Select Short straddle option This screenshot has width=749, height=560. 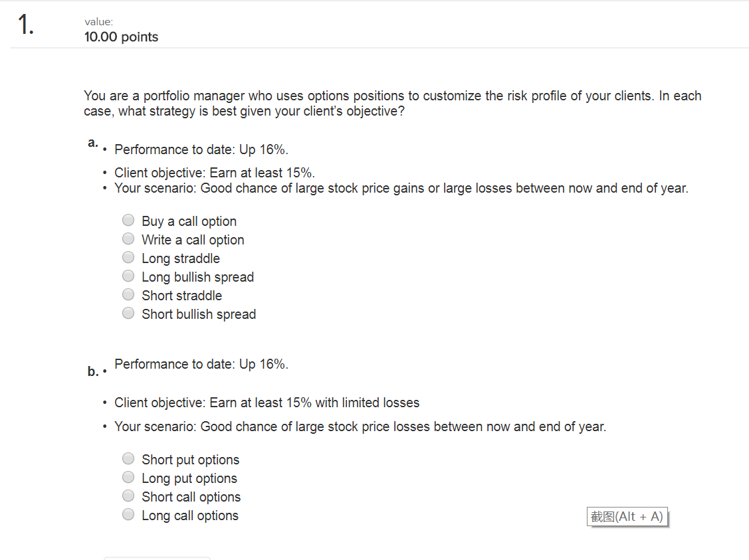(x=128, y=294)
